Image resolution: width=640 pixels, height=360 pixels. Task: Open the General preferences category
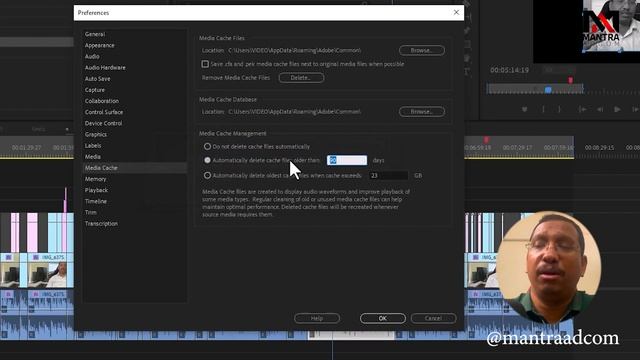(x=95, y=34)
